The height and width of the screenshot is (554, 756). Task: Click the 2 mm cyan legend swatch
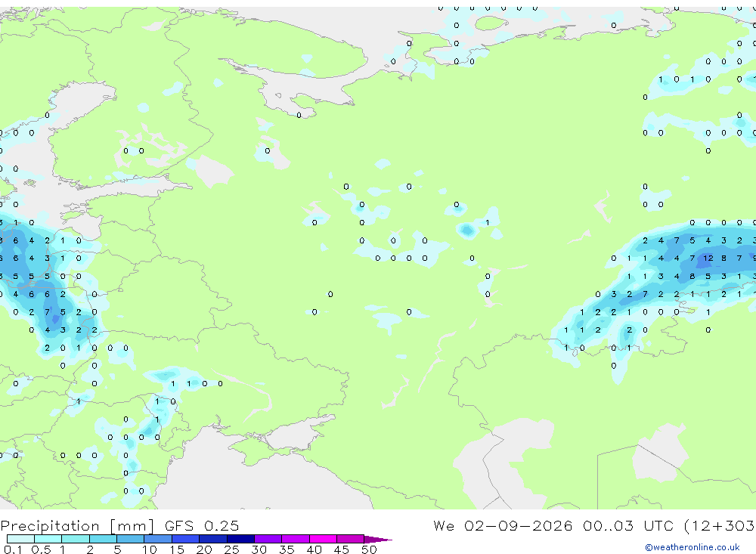(x=103, y=539)
